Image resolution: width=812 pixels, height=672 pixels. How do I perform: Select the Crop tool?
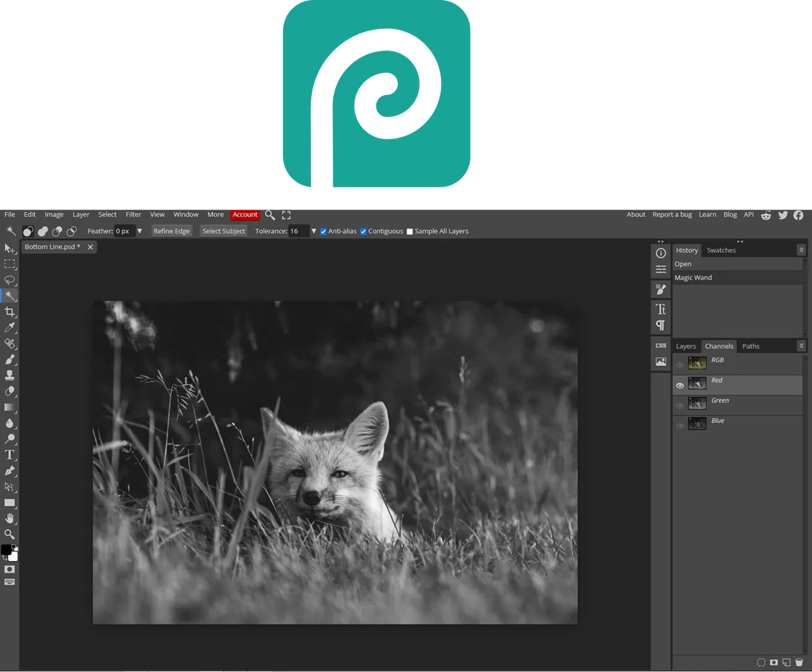click(10, 312)
